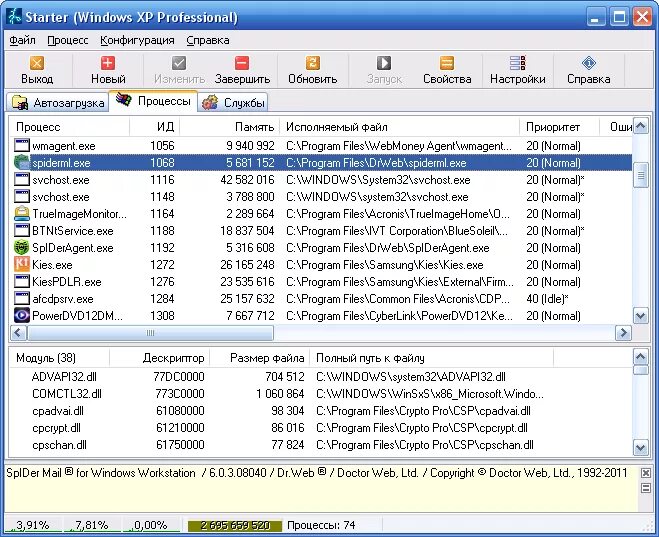This screenshot has width=659, height=537.
Task: Click the Starter application icon in title bar
Action: 14,16
